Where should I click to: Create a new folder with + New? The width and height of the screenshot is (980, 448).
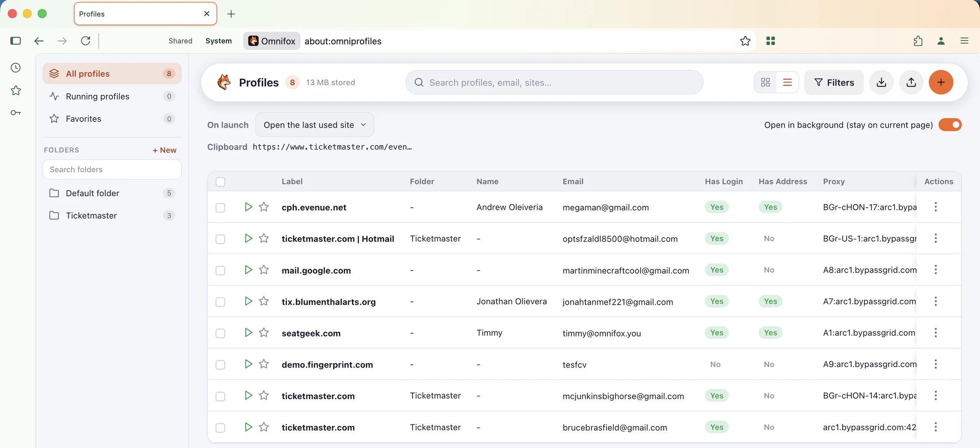[x=164, y=150]
